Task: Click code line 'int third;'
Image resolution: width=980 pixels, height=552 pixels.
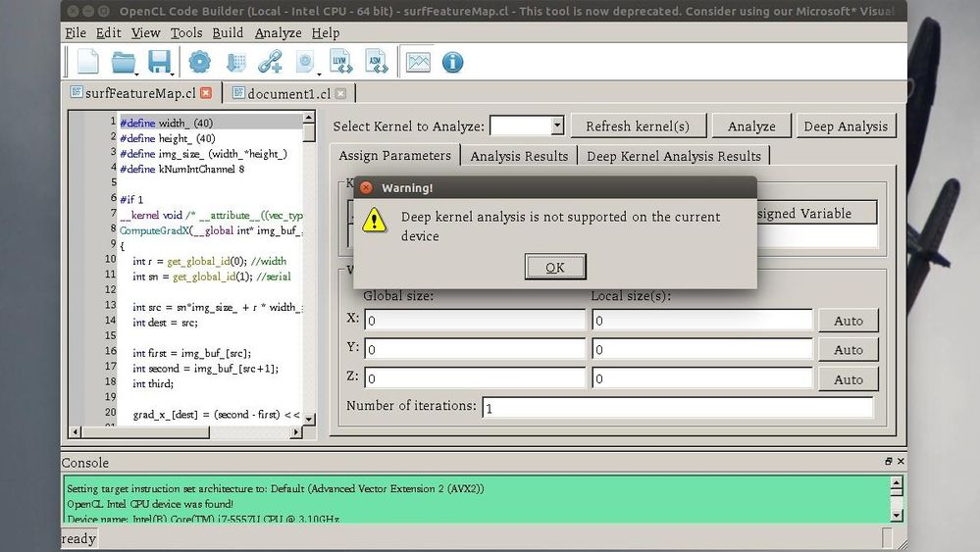Action: pyautogui.click(x=152, y=383)
